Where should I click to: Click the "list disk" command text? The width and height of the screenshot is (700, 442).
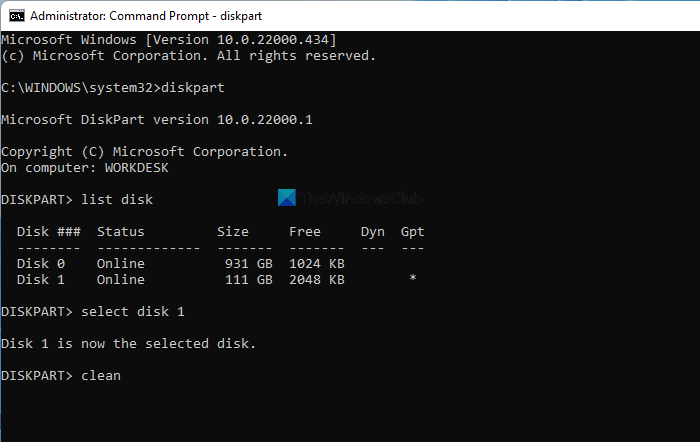pyautogui.click(x=117, y=200)
